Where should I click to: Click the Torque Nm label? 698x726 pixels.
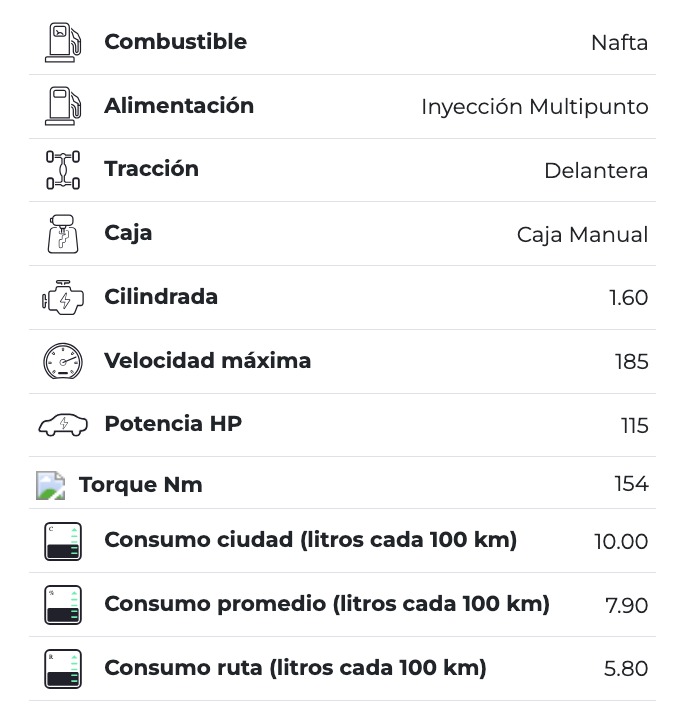coord(141,485)
